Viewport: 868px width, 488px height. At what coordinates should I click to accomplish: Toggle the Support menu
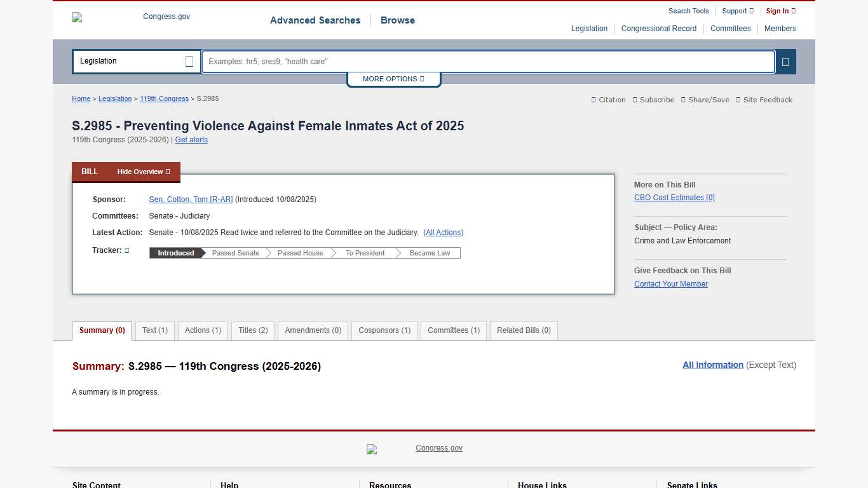click(x=737, y=11)
